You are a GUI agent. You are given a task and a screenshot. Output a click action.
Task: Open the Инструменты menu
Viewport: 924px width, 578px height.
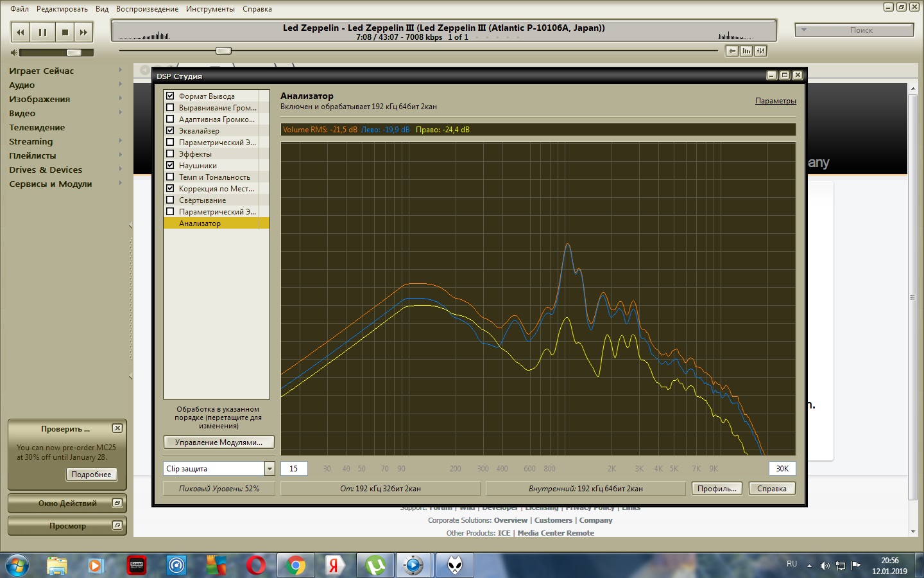[x=210, y=9]
